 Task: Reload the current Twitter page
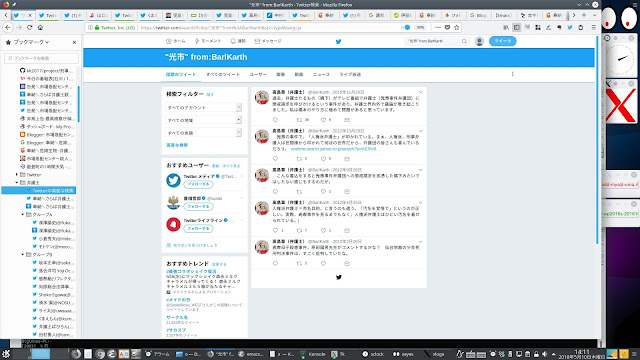point(29,27)
